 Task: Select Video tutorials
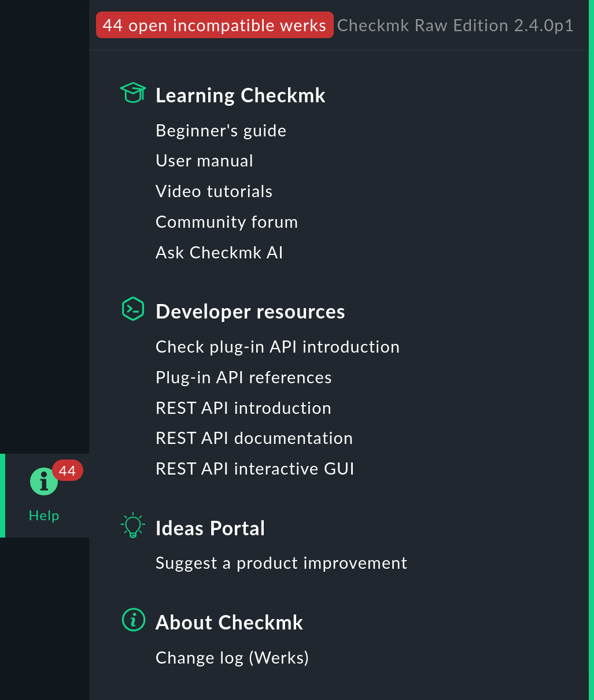214,191
